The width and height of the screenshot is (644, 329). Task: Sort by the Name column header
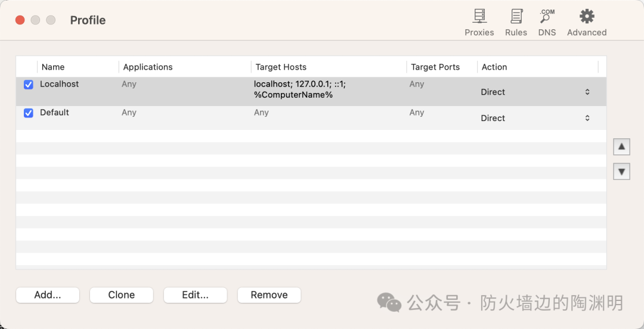[53, 67]
